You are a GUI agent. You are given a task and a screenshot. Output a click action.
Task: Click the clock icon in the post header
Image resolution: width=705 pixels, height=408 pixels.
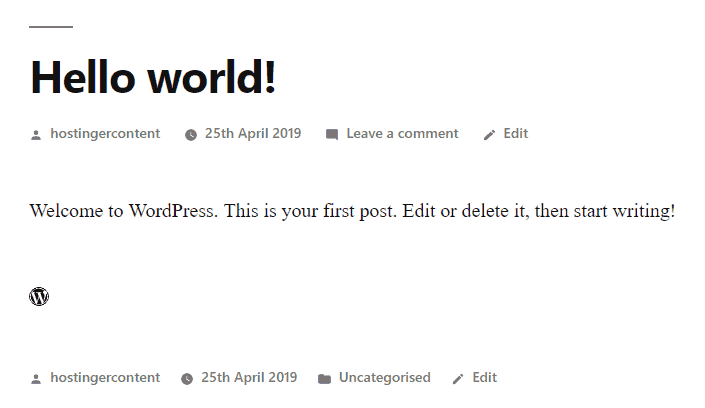pyautogui.click(x=190, y=135)
